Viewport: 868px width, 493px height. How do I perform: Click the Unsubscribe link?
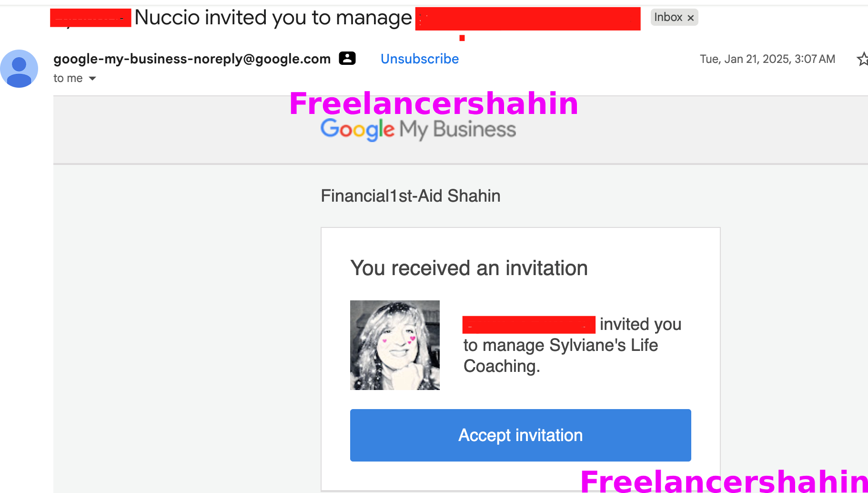point(419,59)
